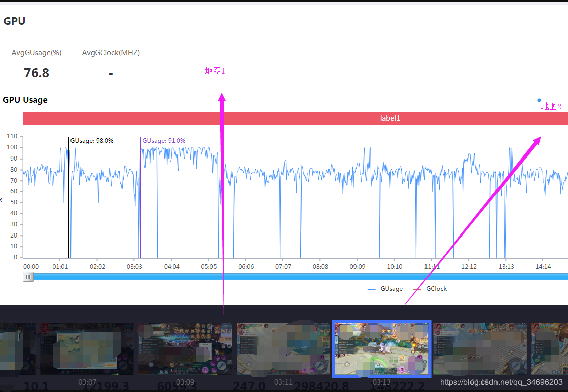
Task: Click the AvgGClock(MHZ) label
Action: 111,53
